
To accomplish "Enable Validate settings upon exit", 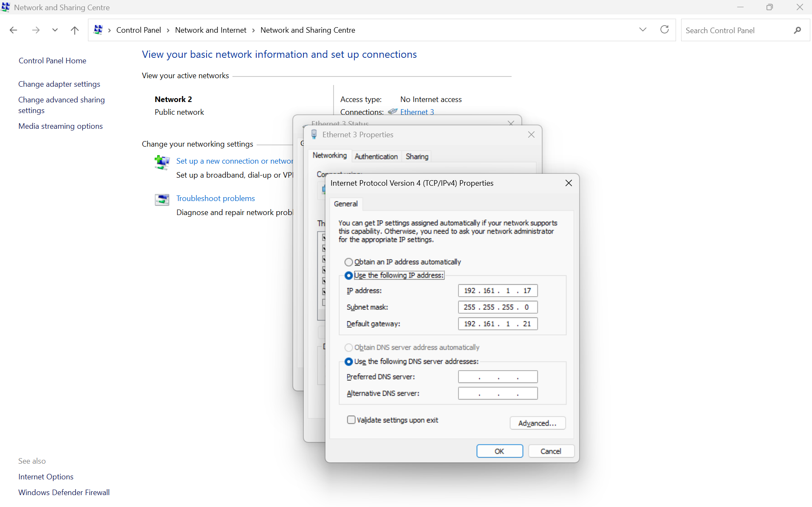I will pyautogui.click(x=351, y=419).
